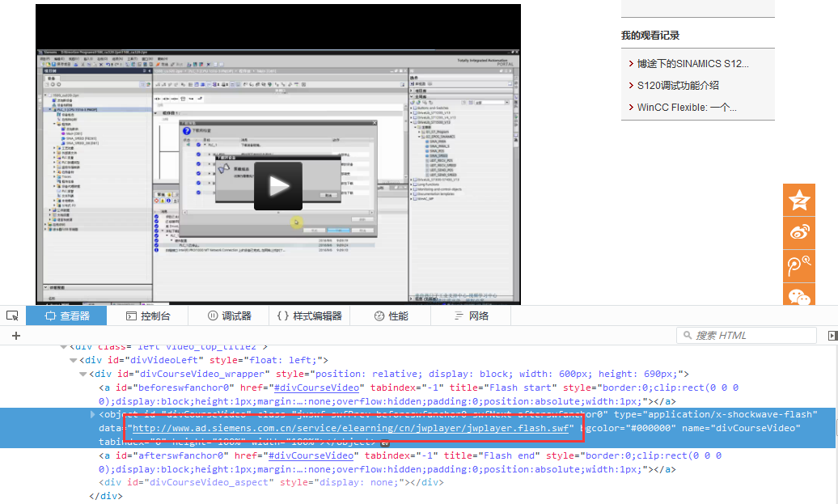Click the plus icon to add node
The width and height of the screenshot is (838, 504).
coord(15,335)
